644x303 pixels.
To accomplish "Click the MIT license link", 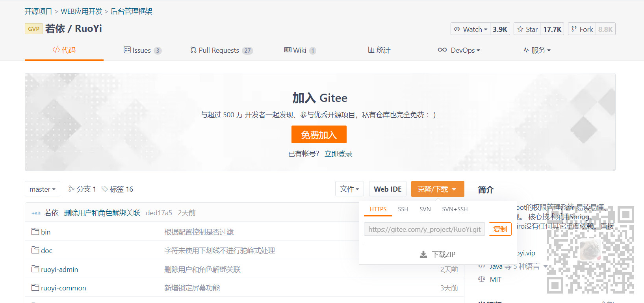I will (x=496, y=280).
